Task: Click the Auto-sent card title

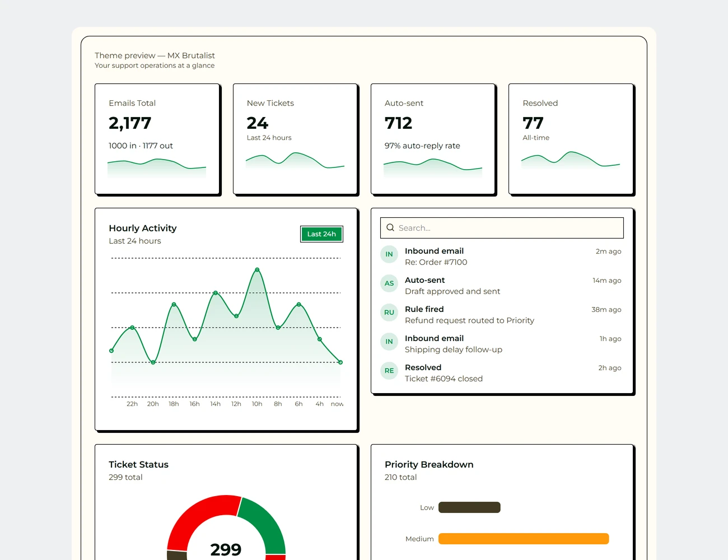Action: click(x=404, y=103)
